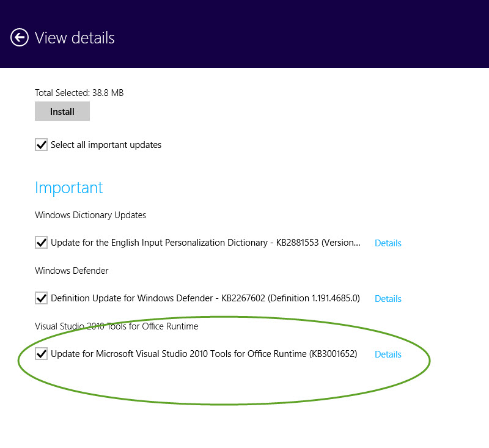Uncheck the English Input Personalization Dictionary update
The height and width of the screenshot is (448, 489).
pyautogui.click(x=41, y=243)
